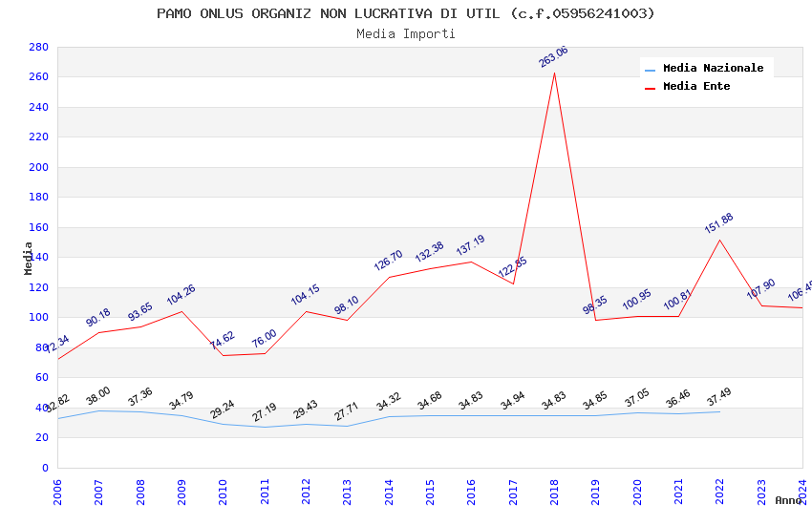
Task: Click the 2015 year axis label
Action: coord(430,492)
